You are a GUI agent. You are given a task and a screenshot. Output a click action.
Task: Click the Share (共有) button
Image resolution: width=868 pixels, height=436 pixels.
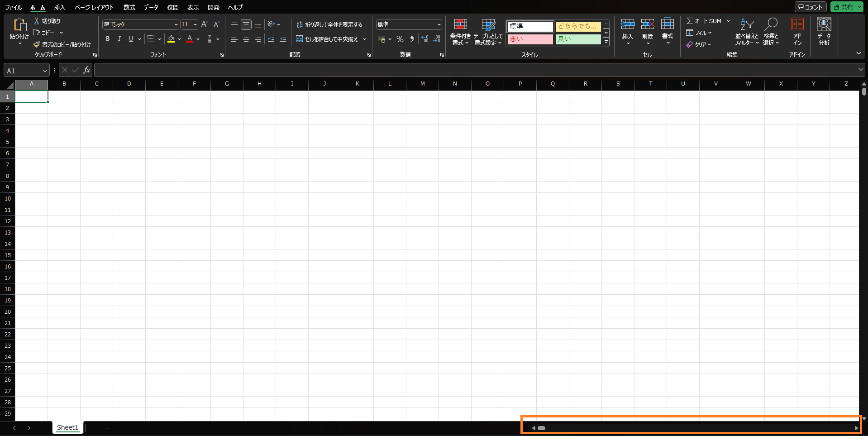844,7
